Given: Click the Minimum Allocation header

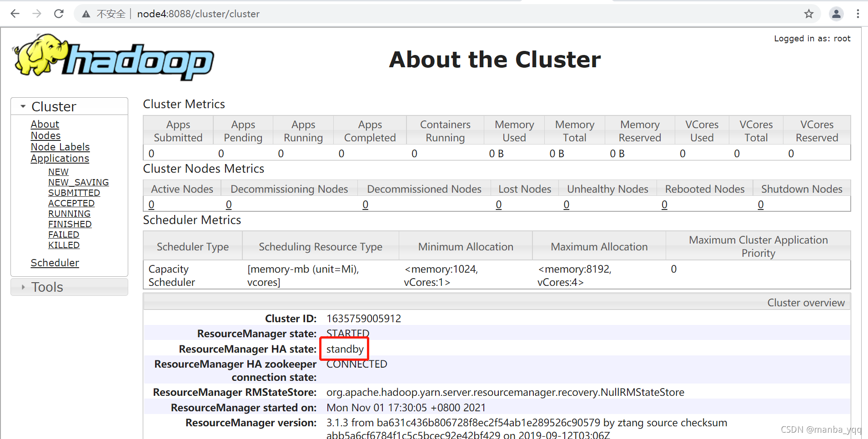Looking at the screenshot, I should [466, 246].
